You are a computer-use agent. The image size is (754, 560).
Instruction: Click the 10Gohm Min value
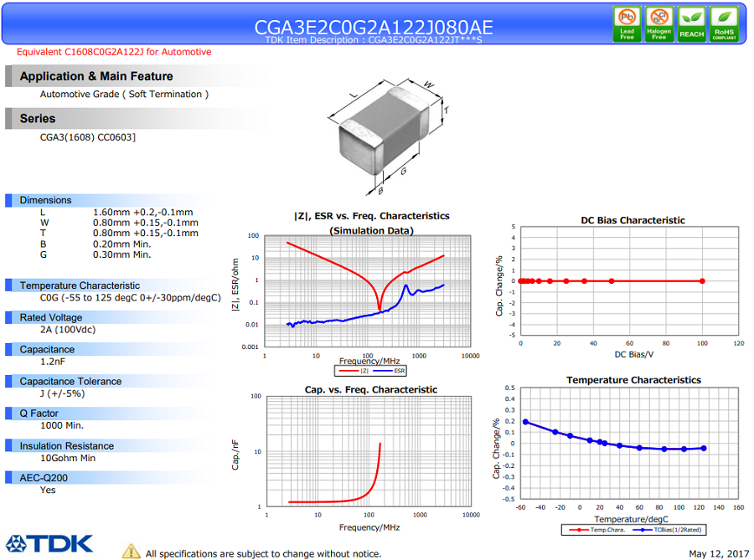coord(68,458)
